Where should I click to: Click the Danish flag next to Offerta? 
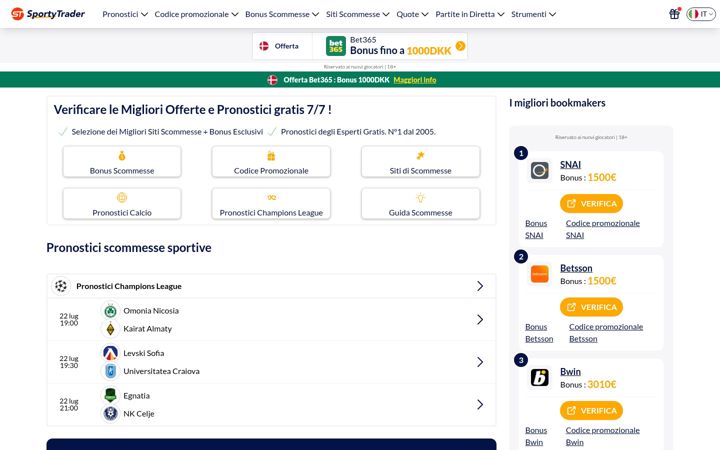pyautogui.click(x=264, y=46)
